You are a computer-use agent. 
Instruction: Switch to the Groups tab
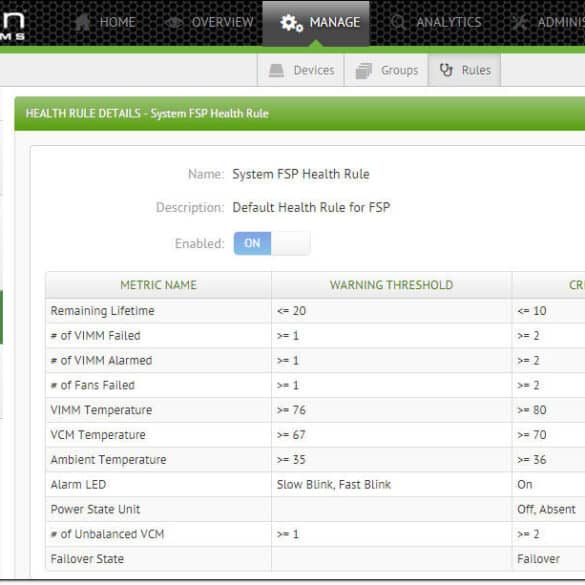[x=387, y=70]
